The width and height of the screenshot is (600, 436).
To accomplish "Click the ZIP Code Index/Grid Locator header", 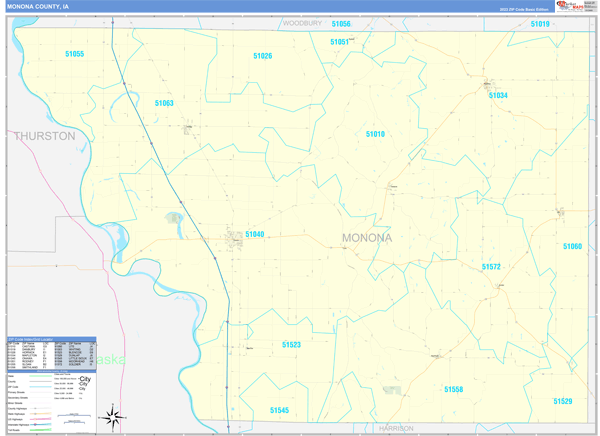I will pyautogui.click(x=52, y=339).
